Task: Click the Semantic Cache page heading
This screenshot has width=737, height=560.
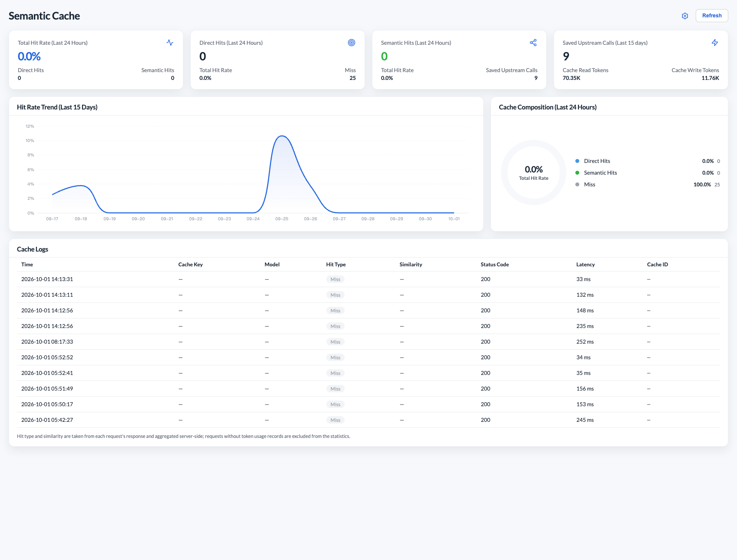Action: (x=44, y=16)
